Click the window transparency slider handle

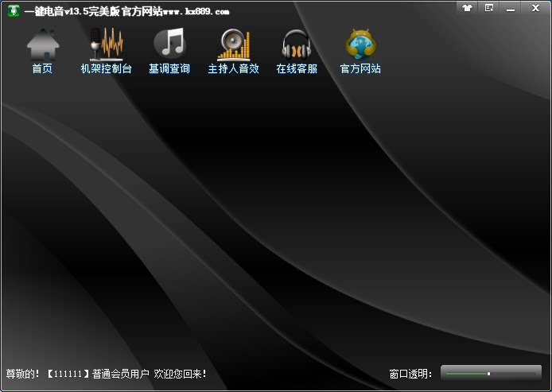click(488, 374)
